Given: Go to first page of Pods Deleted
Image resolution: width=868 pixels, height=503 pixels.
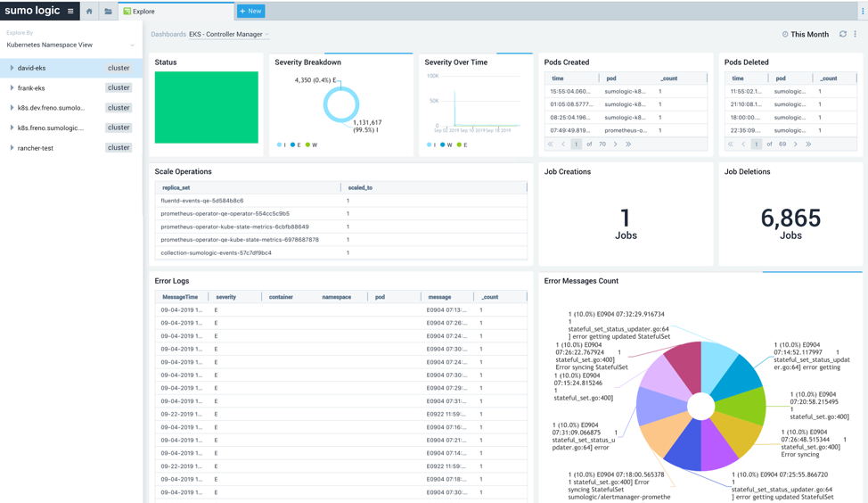Looking at the screenshot, I should tap(731, 144).
